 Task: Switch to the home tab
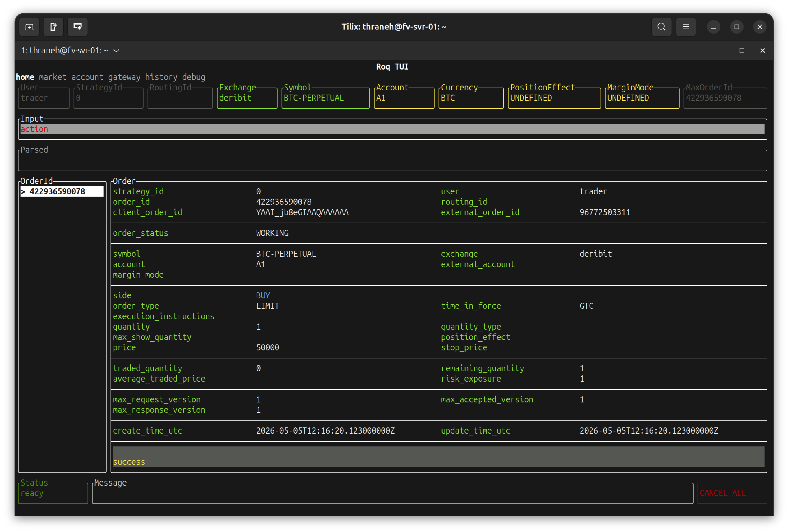25,77
